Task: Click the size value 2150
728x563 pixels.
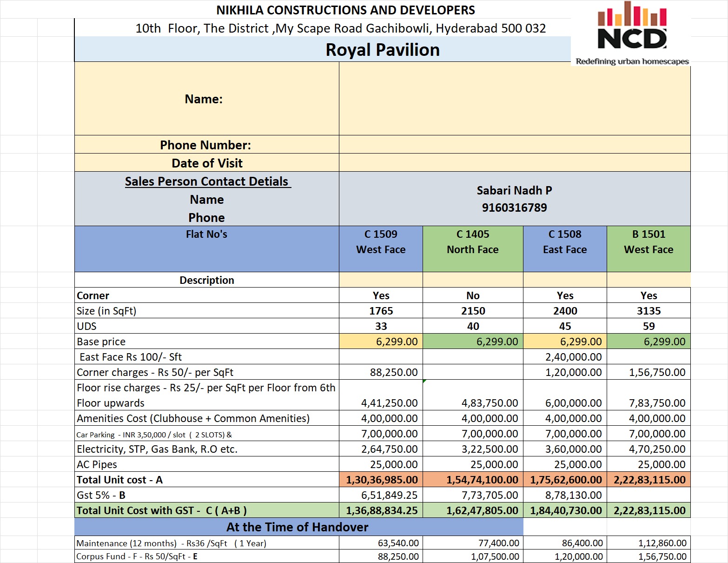Action: click(473, 311)
